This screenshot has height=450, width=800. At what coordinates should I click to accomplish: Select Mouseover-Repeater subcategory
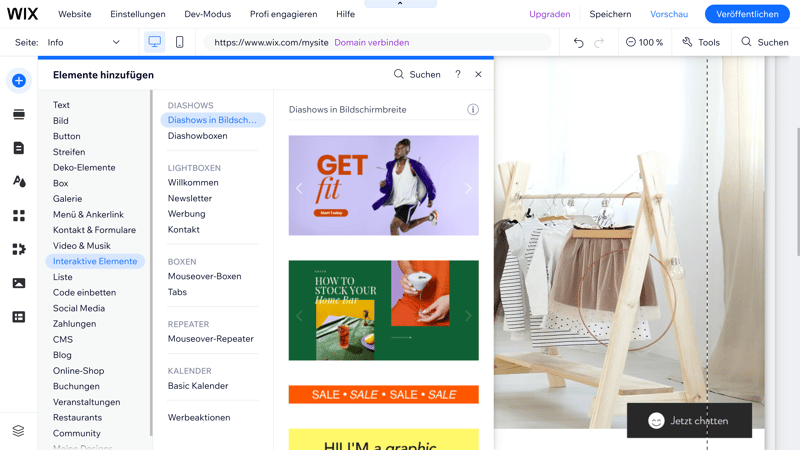coord(211,339)
